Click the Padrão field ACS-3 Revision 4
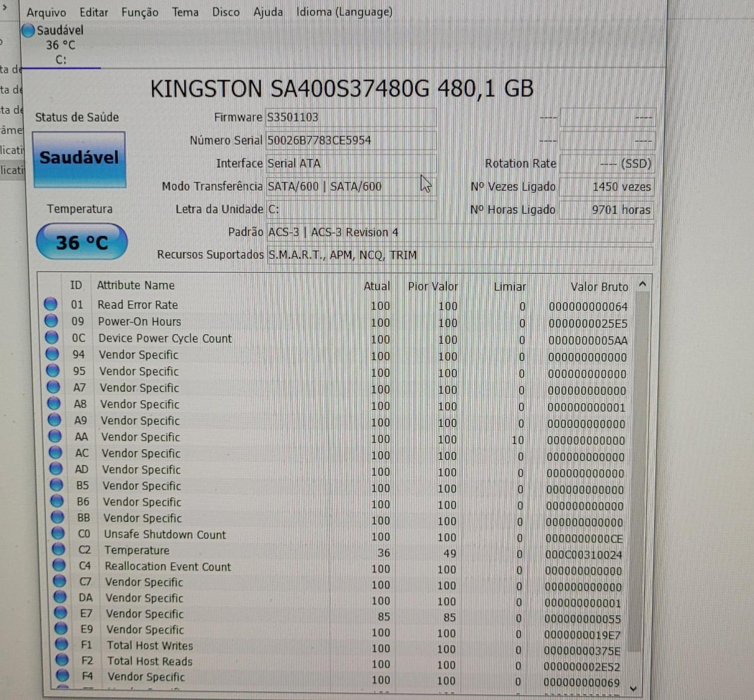Screen dimensions: 754x700 coord(459,232)
